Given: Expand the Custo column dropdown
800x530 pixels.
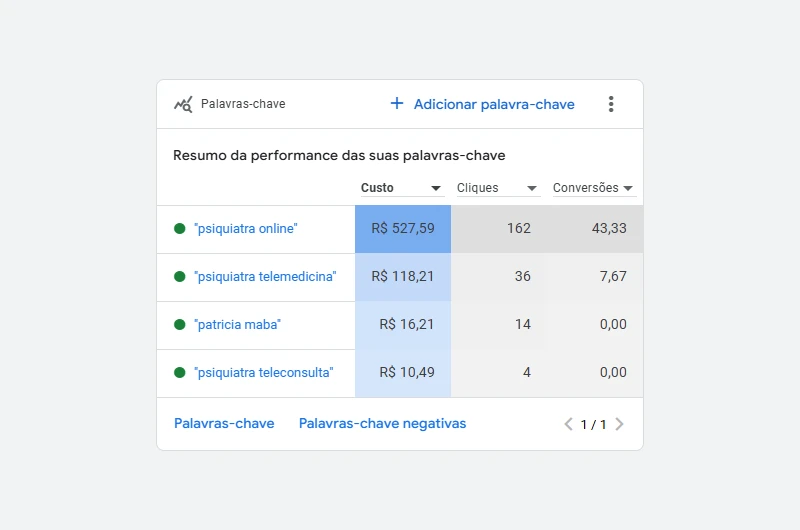Looking at the screenshot, I should tap(436, 188).
